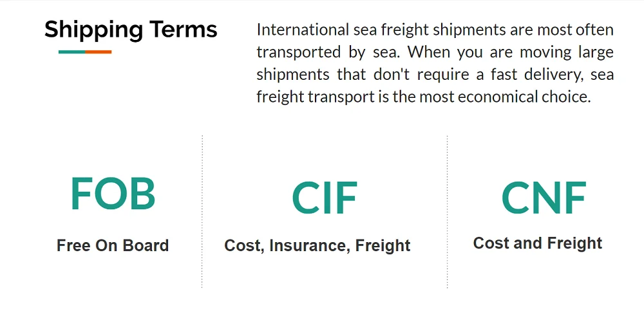Click the teal segment of the heading underline
Image resolution: width=644 pixels, height=331 pixels.
coord(71,52)
